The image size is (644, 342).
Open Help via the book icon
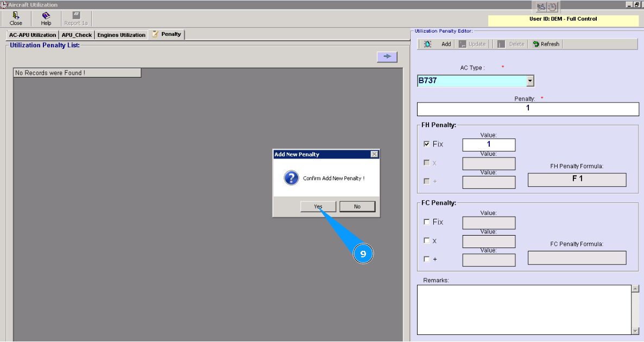click(x=46, y=16)
